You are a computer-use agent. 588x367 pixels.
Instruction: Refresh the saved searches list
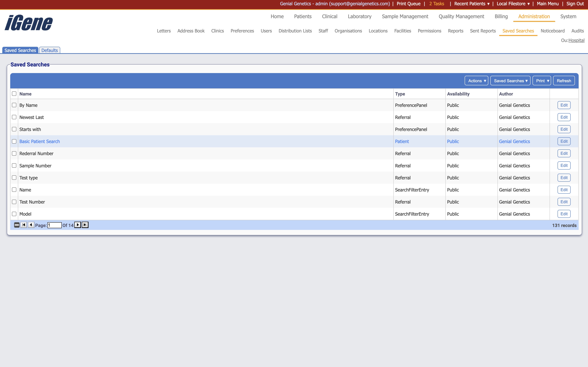tap(564, 81)
